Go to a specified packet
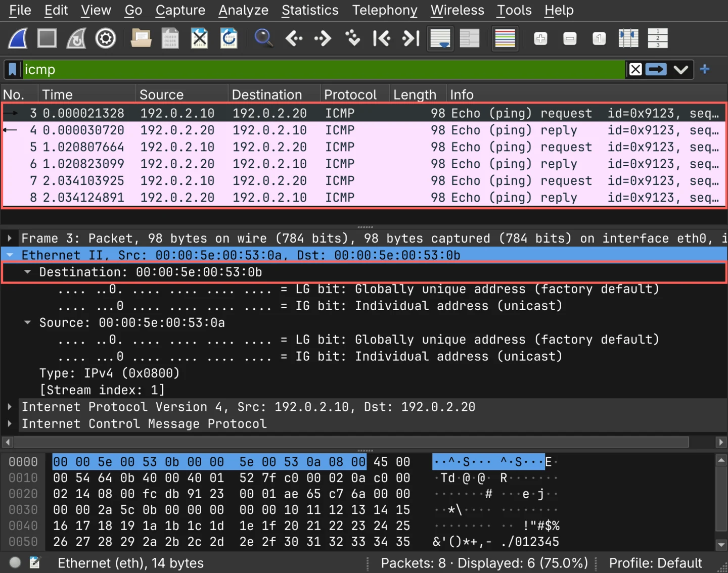728x573 pixels. [352, 38]
